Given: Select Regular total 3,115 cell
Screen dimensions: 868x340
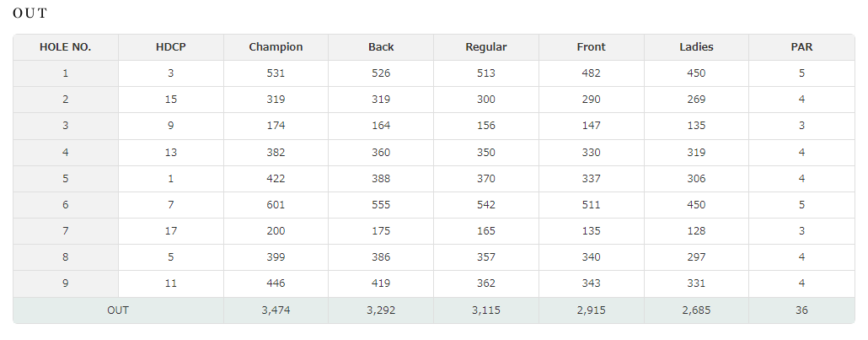Looking at the screenshot, I should tap(486, 310).
